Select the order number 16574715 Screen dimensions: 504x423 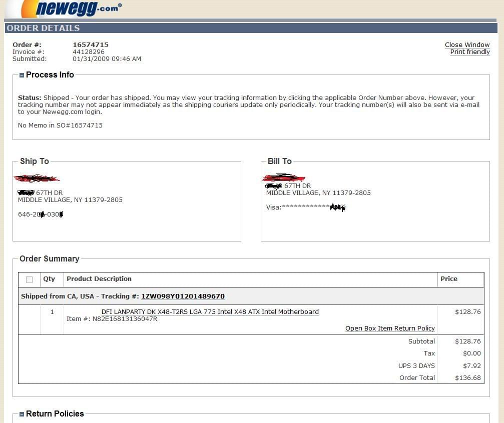tap(91, 44)
